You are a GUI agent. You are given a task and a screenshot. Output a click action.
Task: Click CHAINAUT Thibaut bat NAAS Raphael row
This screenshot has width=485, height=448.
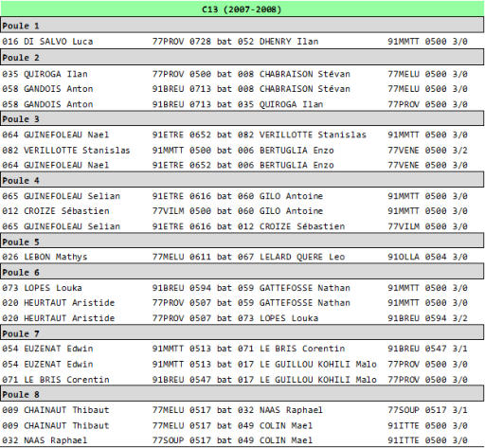pos(242,410)
